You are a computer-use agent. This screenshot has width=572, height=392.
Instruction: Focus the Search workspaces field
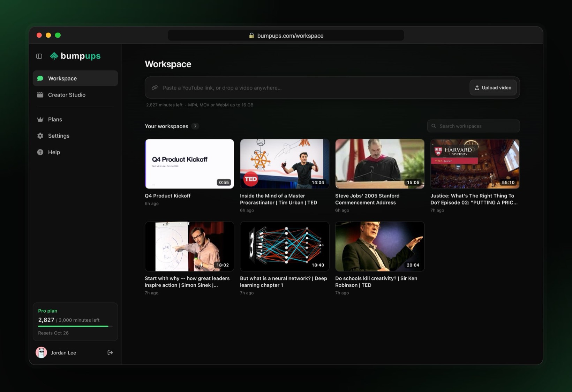pos(474,126)
